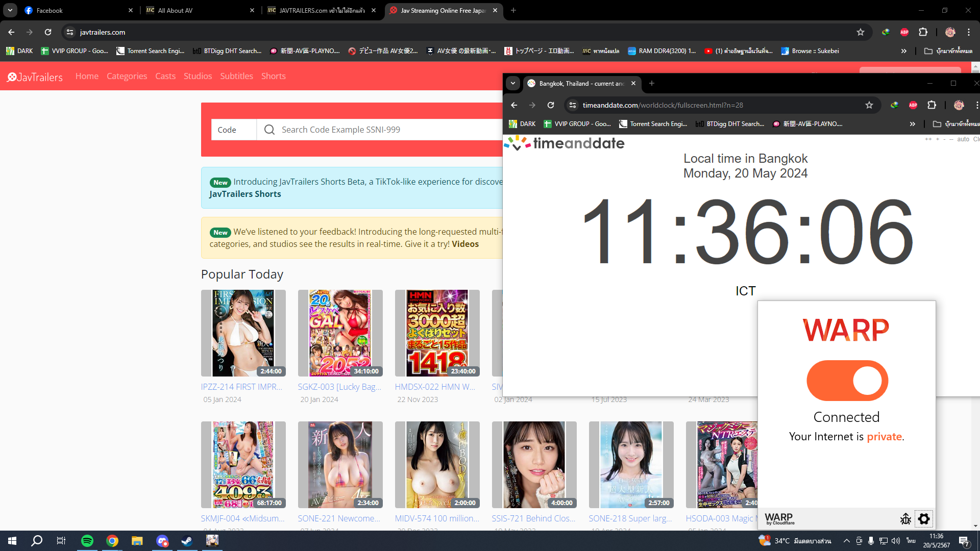Bookmark timeanddate page with star icon
980x551 pixels.
click(x=869, y=105)
